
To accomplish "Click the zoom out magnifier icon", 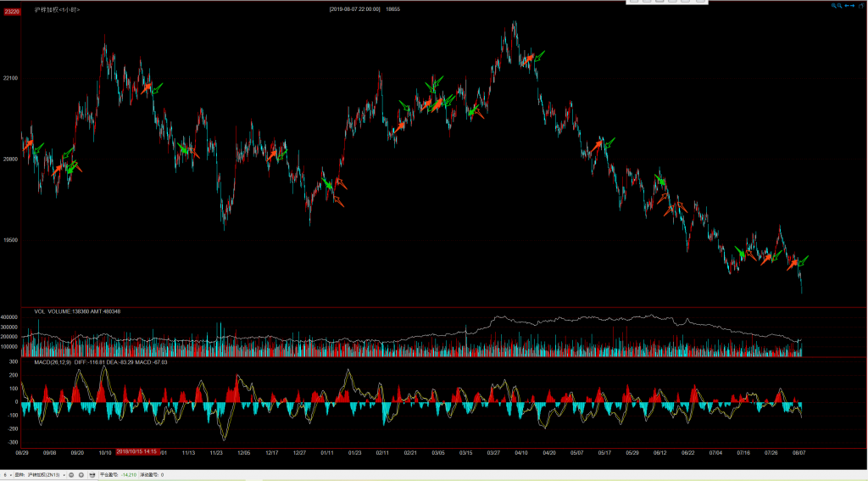I will [x=840, y=5].
